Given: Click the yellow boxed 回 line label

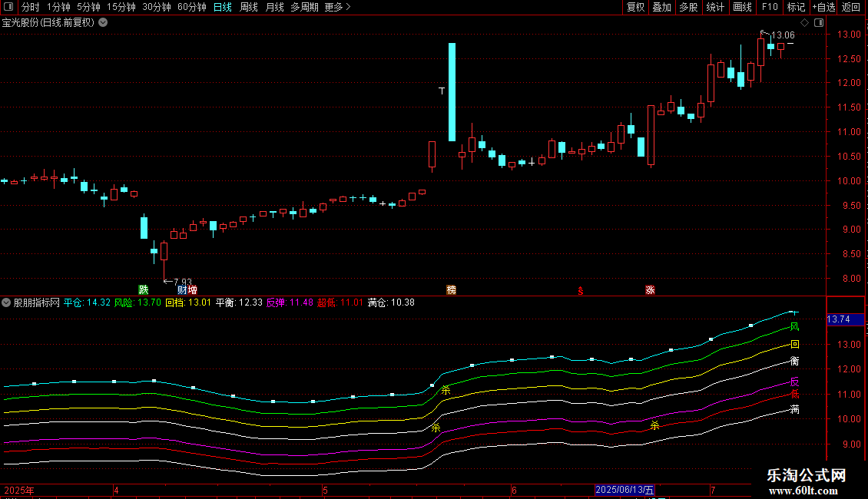Looking at the screenshot, I should click(795, 344).
